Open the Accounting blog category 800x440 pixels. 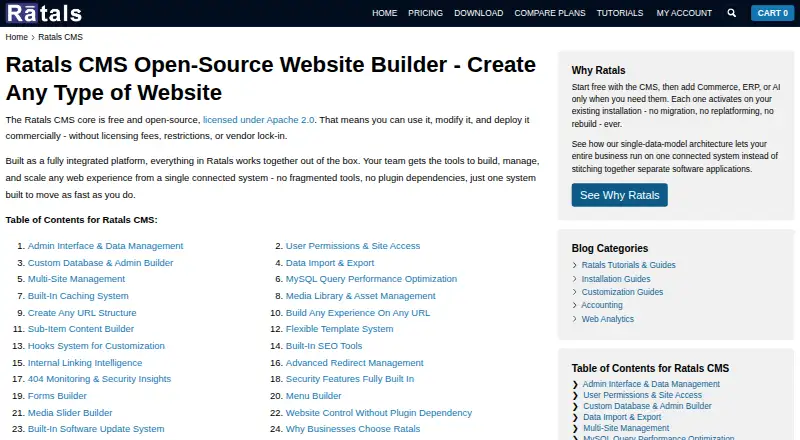pyautogui.click(x=602, y=305)
